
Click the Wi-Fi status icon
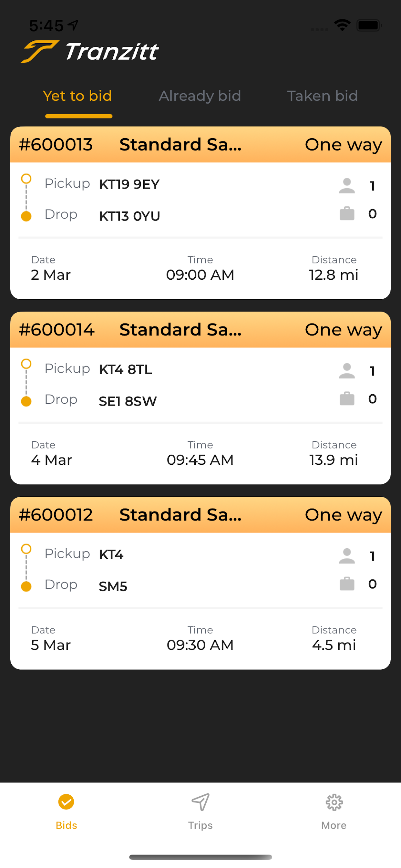[342, 25]
